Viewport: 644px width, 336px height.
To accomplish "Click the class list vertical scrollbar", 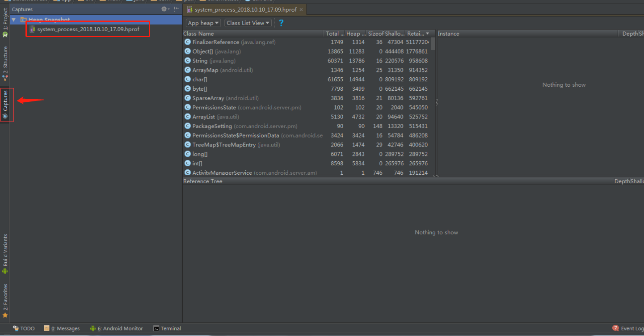I will [433, 45].
